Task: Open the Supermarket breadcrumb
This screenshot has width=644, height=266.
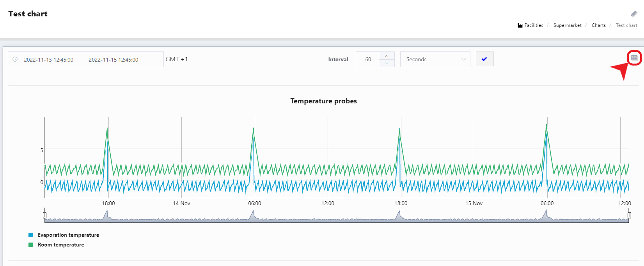Action: pos(567,25)
